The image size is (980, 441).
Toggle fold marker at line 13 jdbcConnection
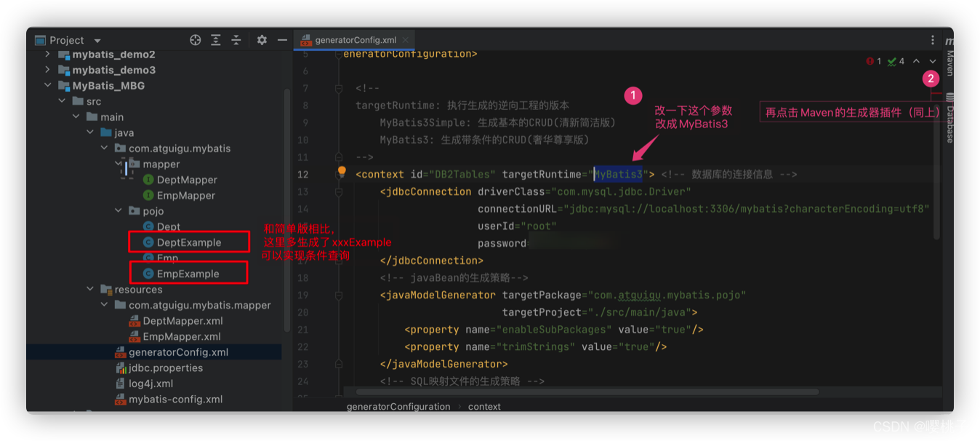click(x=339, y=191)
